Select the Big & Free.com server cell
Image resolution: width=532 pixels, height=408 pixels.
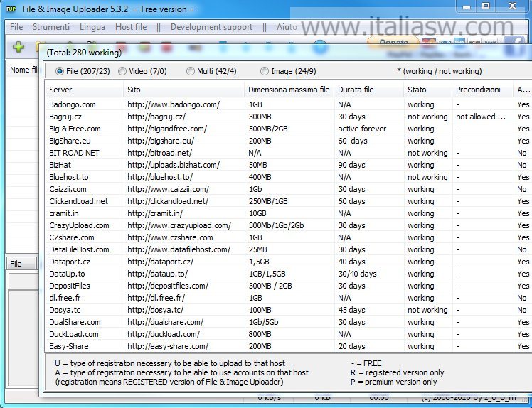pos(75,129)
